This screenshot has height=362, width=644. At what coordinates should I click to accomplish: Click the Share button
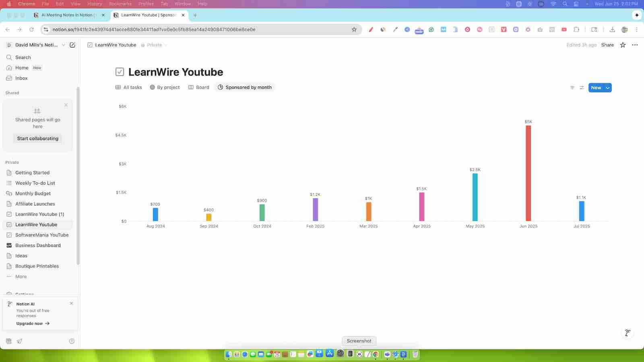(x=607, y=45)
